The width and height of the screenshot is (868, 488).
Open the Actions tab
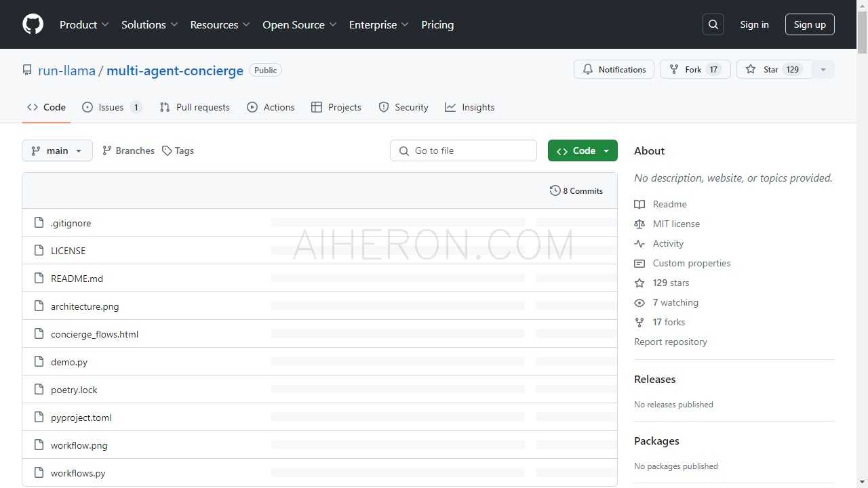[271, 107]
